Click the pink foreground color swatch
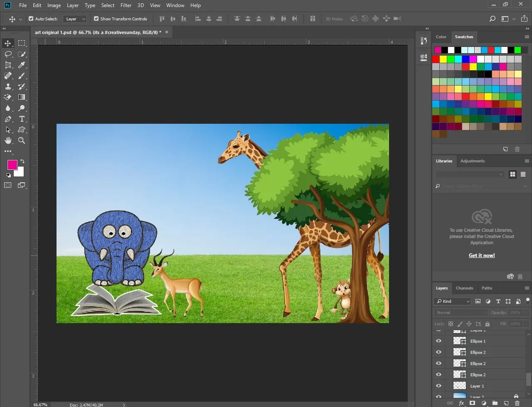Viewport: 532px width, 407px height. (x=12, y=164)
